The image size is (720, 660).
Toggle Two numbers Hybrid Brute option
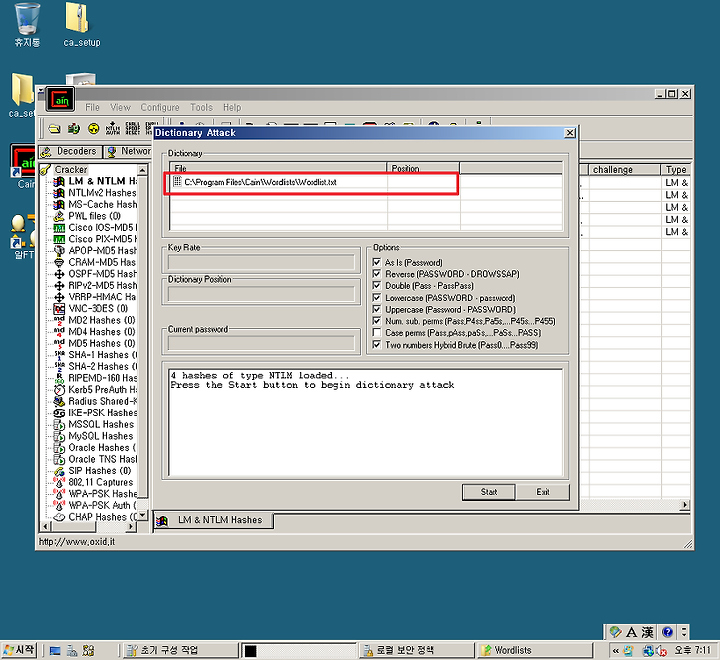click(x=377, y=344)
